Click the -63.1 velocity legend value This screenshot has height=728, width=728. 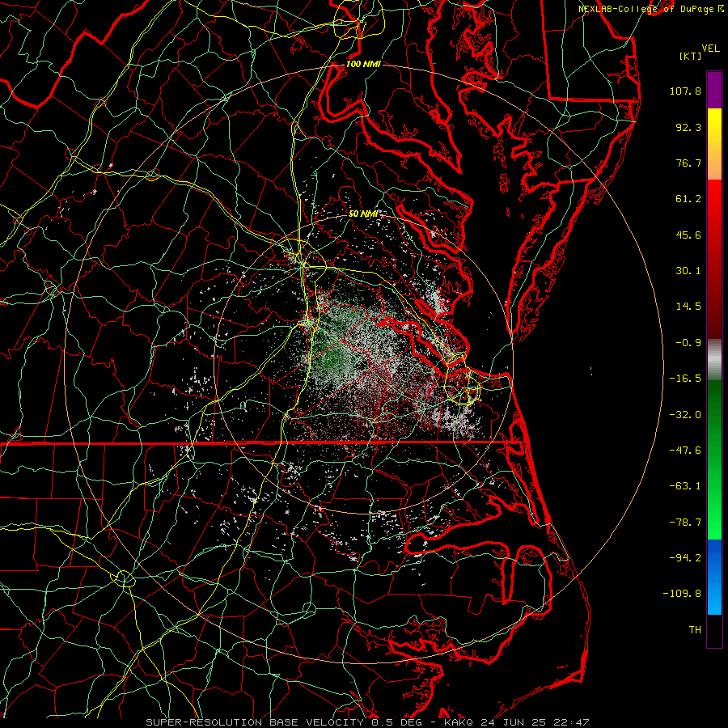[x=685, y=486]
